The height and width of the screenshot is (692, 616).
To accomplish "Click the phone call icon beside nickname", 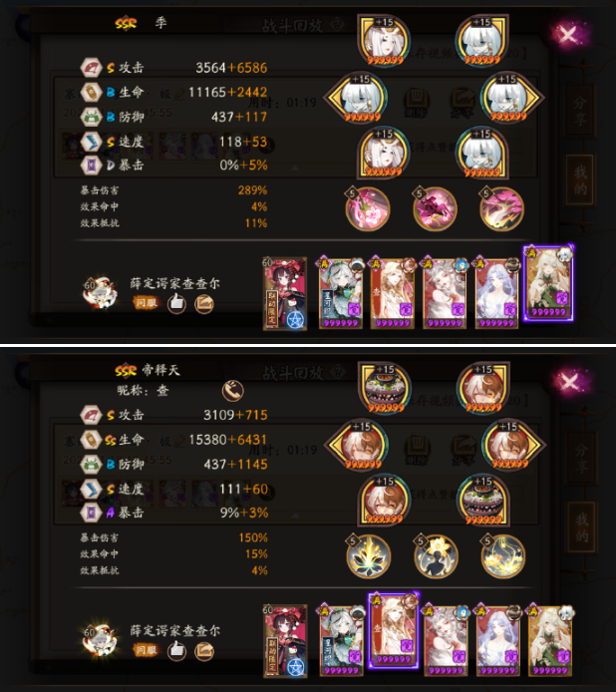I will [x=232, y=391].
